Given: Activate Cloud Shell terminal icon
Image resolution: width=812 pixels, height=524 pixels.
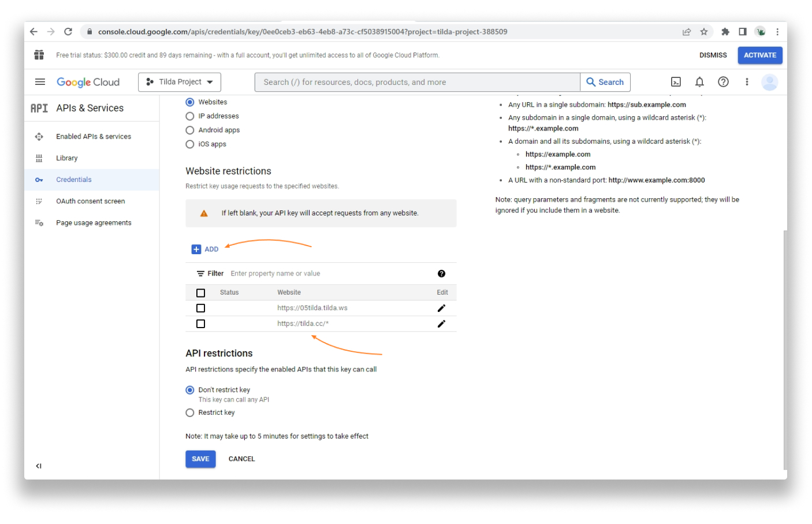Looking at the screenshot, I should [x=676, y=82].
